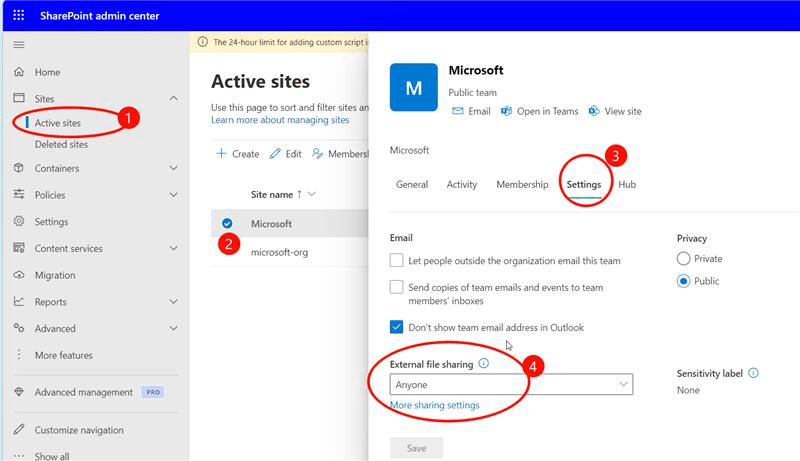The width and height of the screenshot is (800, 461).
Task: Switch to the Settings tab
Action: tap(584, 184)
